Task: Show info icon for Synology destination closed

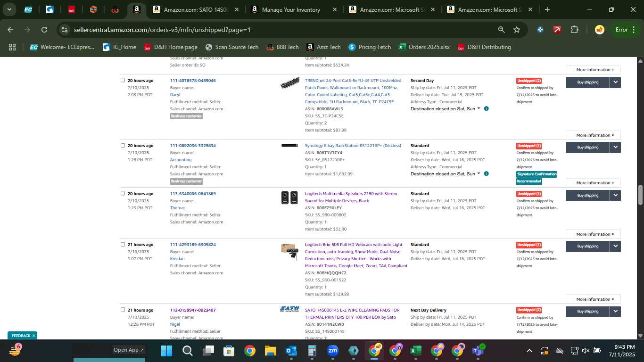Action: (x=486, y=173)
